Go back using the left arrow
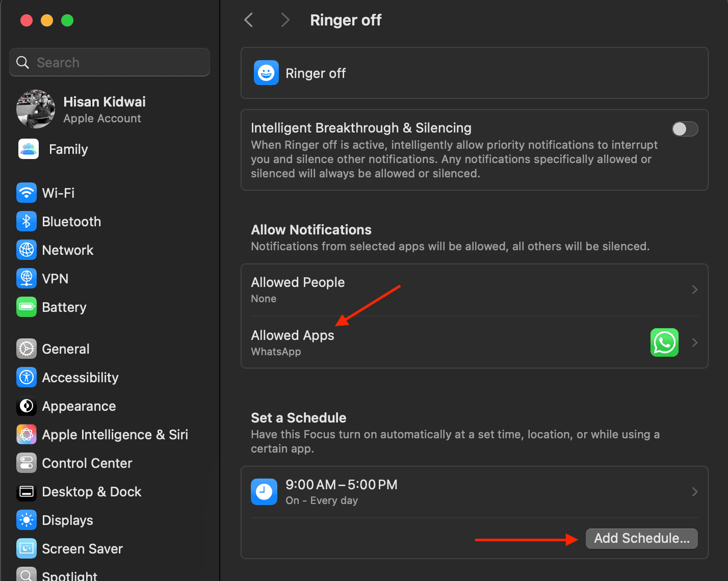The height and width of the screenshot is (581, 728). click(249, 20)
